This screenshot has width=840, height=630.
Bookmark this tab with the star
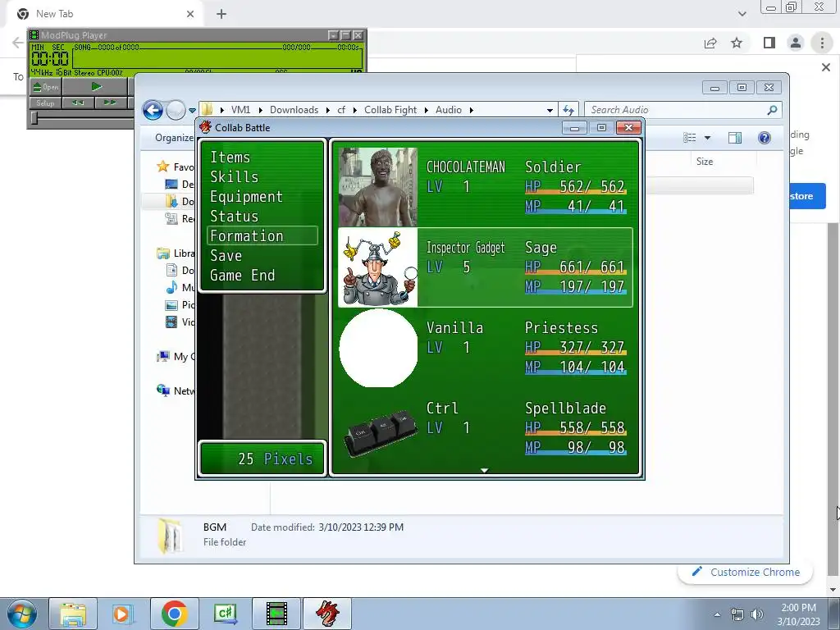tap(737, 43)
